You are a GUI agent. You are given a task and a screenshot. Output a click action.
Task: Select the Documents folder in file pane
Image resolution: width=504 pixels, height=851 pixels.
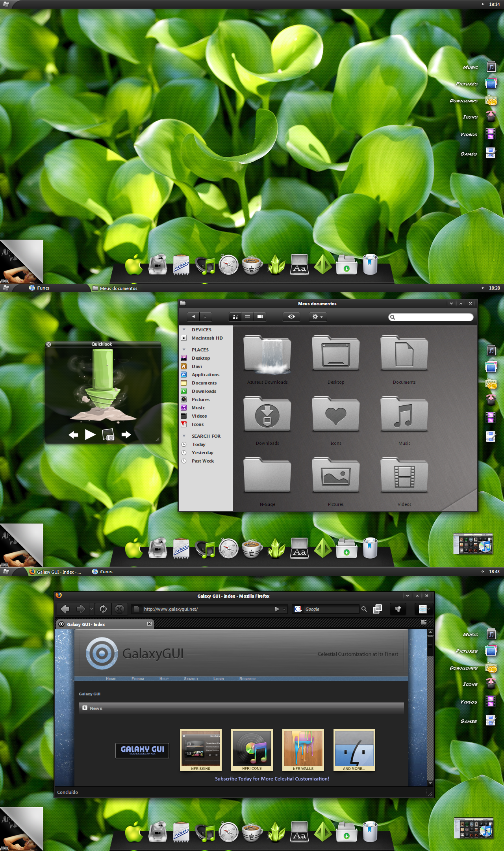[x=404, y=353]
